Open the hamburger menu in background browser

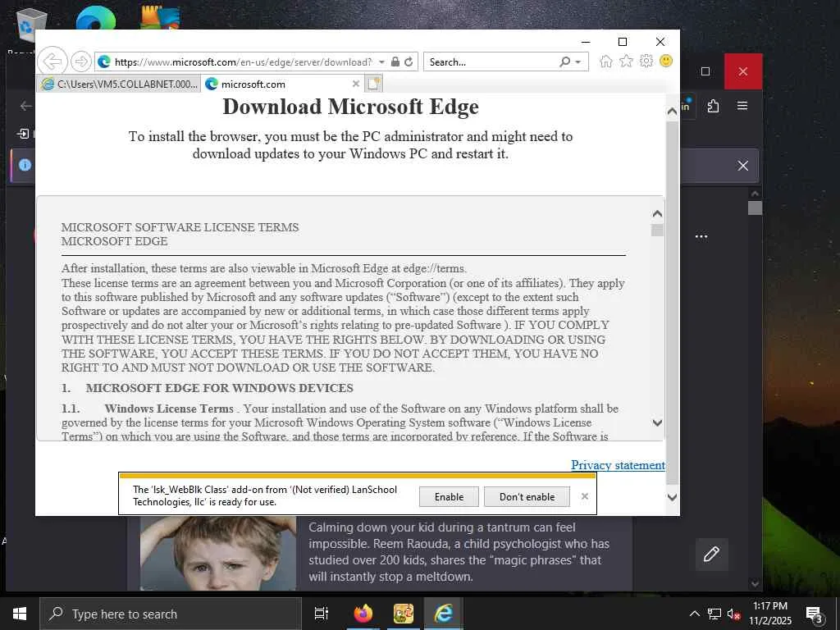[x=742, y=106]
